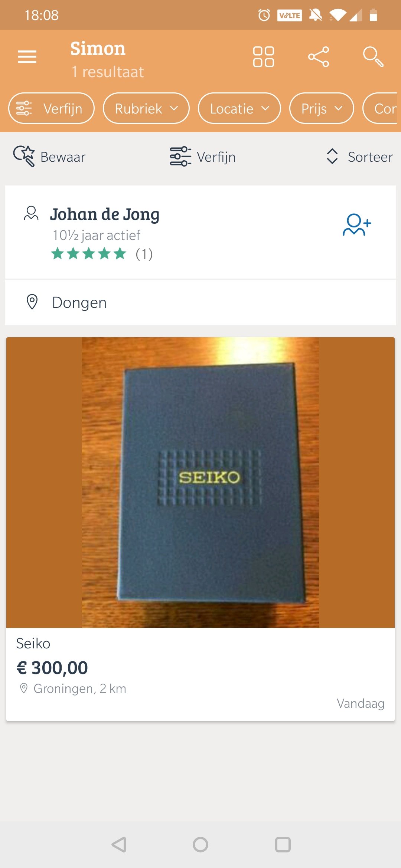This screenshot has height=868, width=401.
Task: Open recent apps square button
Action: click(x=283, y=845)
